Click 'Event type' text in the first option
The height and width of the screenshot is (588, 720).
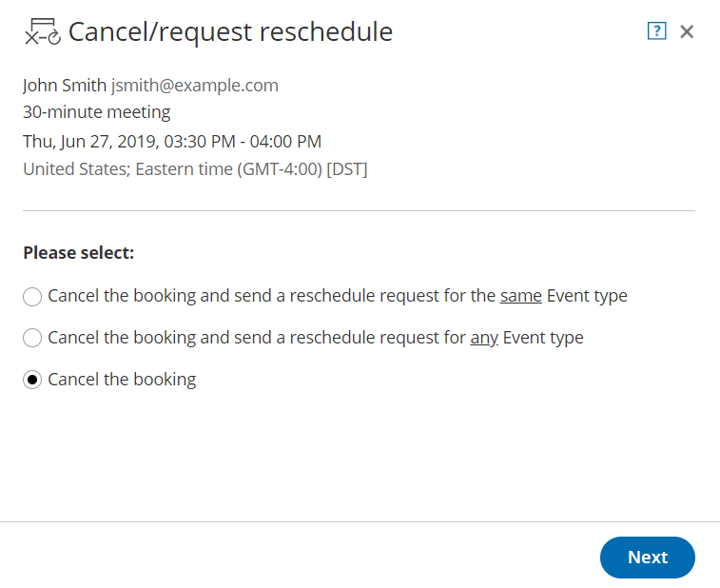(x=587, y=296)
